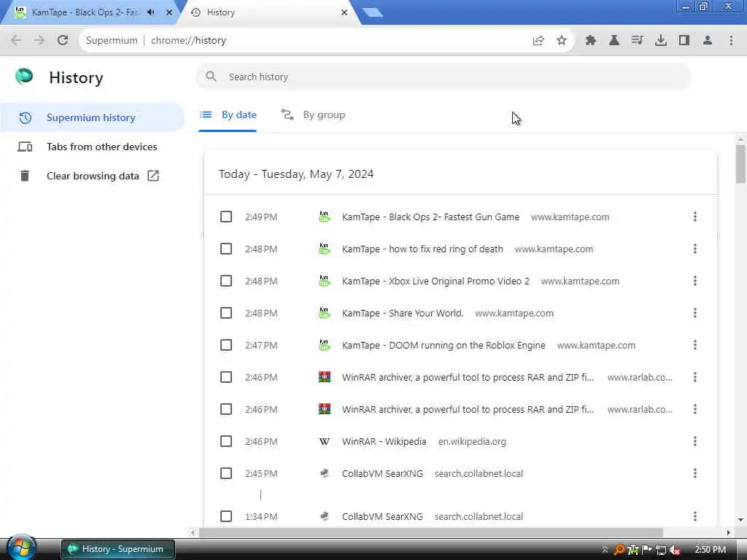Open actions menu for the second WinRAR archiver entry
The height and width of the screenshot is (560, 747).
click(695, 409)
